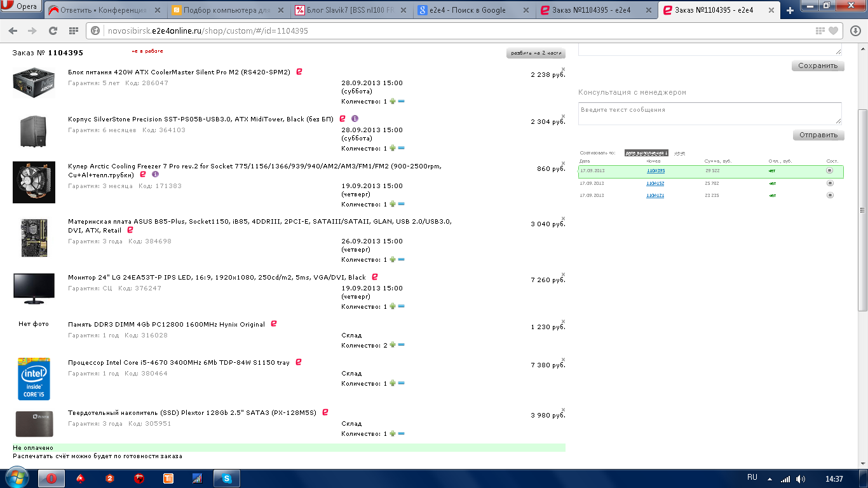Show info icon for SilverStone case

tap(355, 119)
